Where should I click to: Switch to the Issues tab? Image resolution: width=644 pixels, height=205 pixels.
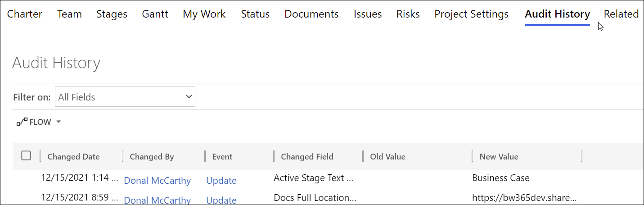(x=368, y=14)
